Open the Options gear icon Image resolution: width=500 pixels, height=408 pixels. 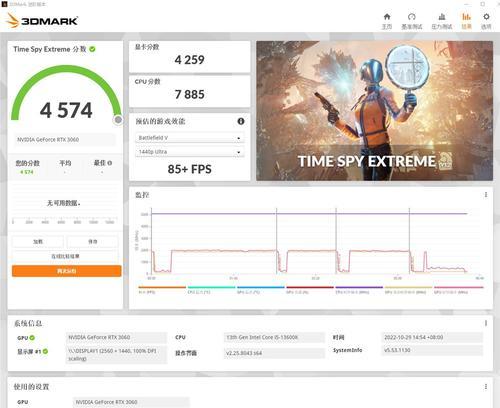pyautogui.click(x=486, y=21)
